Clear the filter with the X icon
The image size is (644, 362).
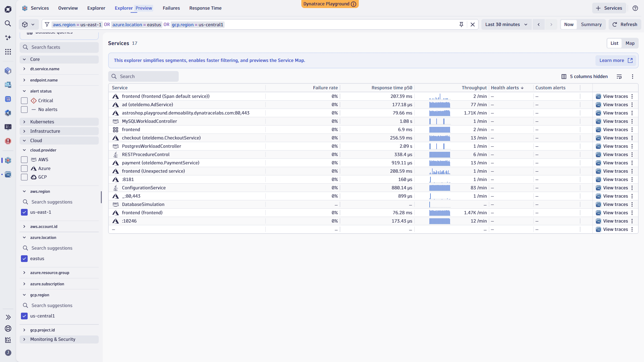[473, 24]
